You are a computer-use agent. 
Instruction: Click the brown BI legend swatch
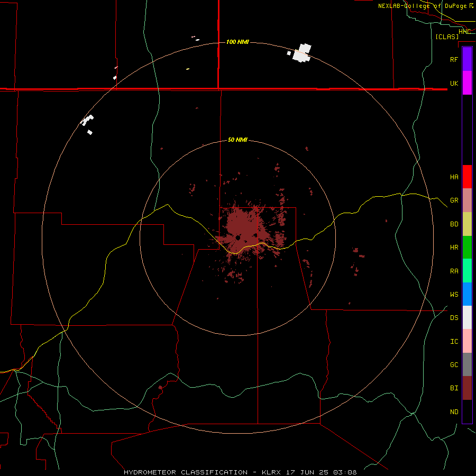[x=467, y=388]
